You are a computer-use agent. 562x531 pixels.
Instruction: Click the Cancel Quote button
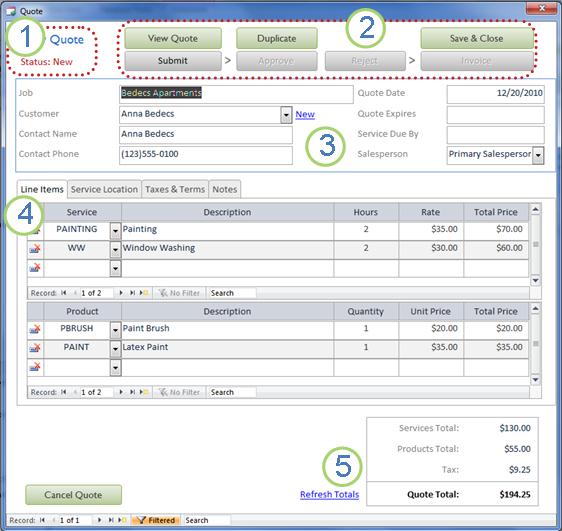pyautogui.click(x=73, y=495)
